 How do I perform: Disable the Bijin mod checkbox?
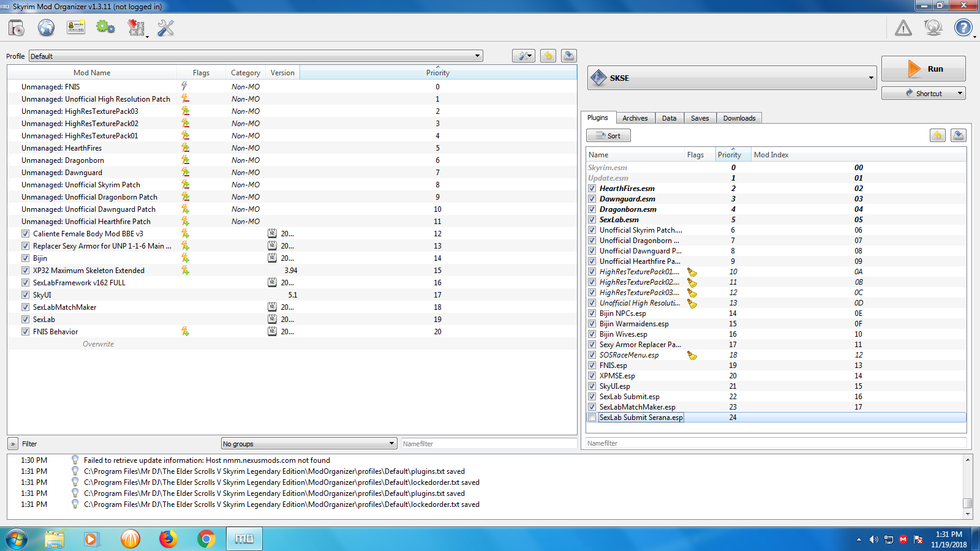coord(25,258)
